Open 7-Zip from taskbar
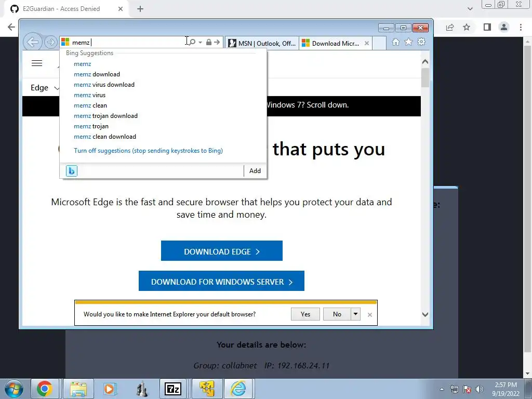This screenshot has width=532, height=399. (x=173, y=389)
